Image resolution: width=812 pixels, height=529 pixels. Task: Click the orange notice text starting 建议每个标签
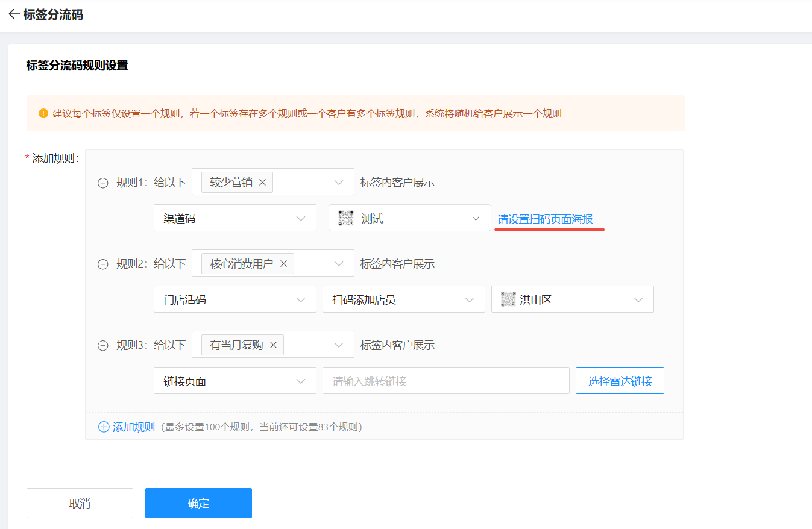[x=307, y=113]
